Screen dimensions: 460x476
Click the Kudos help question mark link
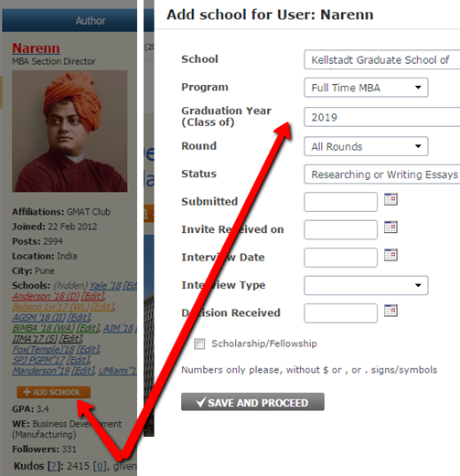tap(54, 466)
